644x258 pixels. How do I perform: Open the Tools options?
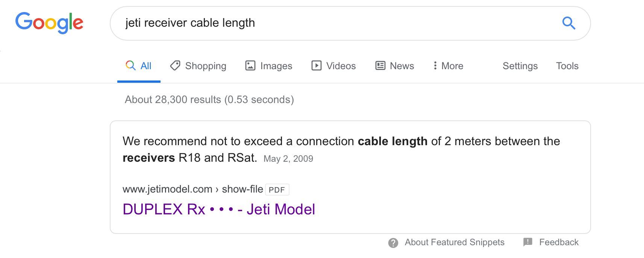point(567,66)
